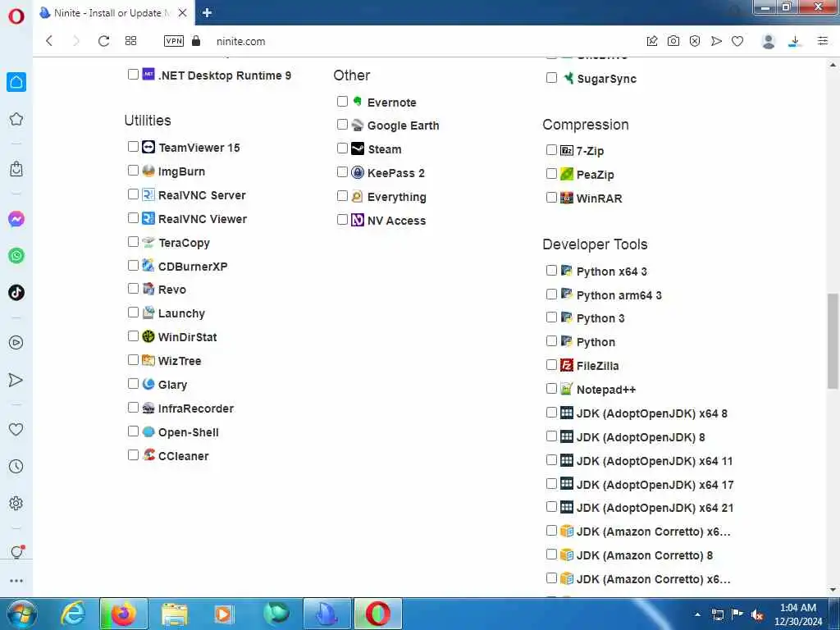Click the Everything label

pos(396,197)
